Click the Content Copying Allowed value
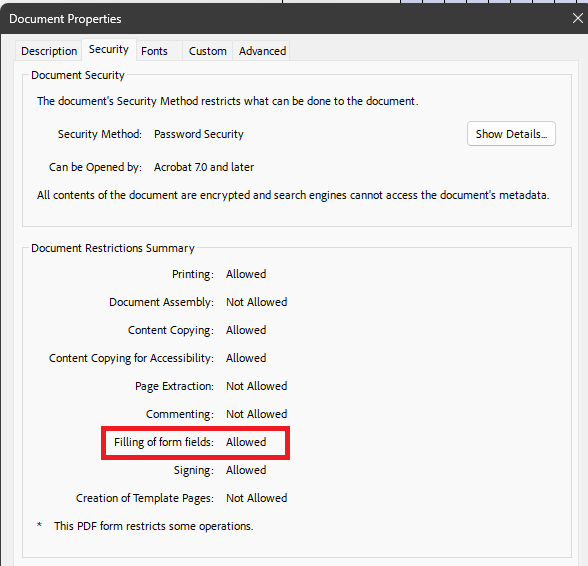The height and width of the screenshot is (566, 588). coord(246,330)
